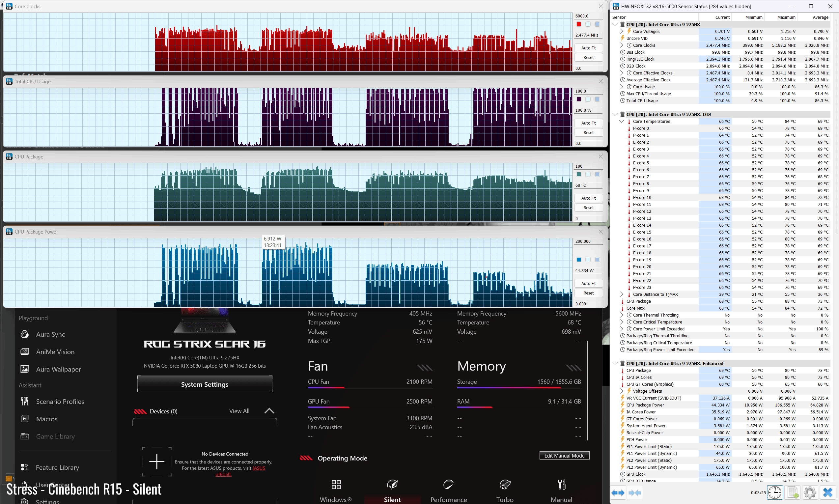Image resolution: width=839 pixels, height=504 pixels.
Task: Expand the Core Effective Clocks row
Action: click(x=622, y=73)
